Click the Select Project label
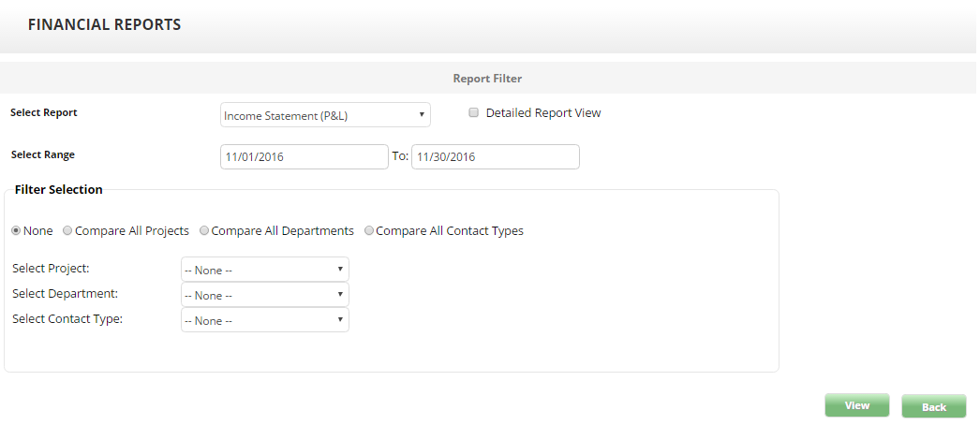Viewport: 980px width, 425px height. [51, 269]
